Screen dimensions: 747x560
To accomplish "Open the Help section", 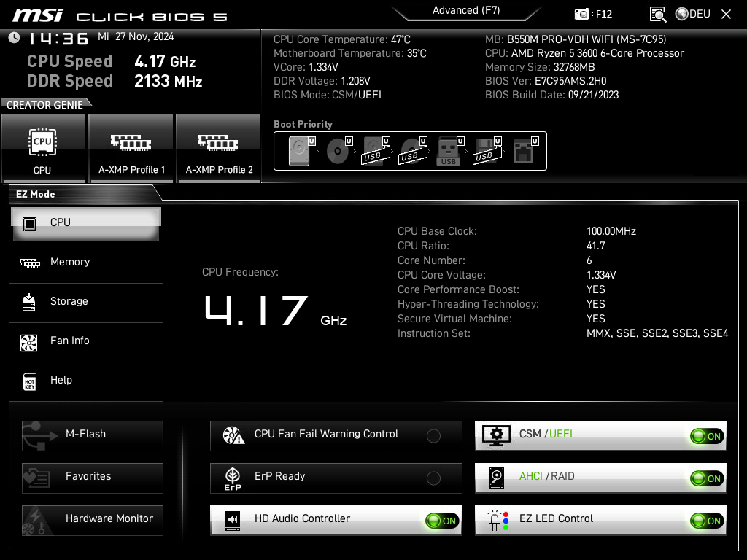I will pyautogui.click(x=86, y=381).
